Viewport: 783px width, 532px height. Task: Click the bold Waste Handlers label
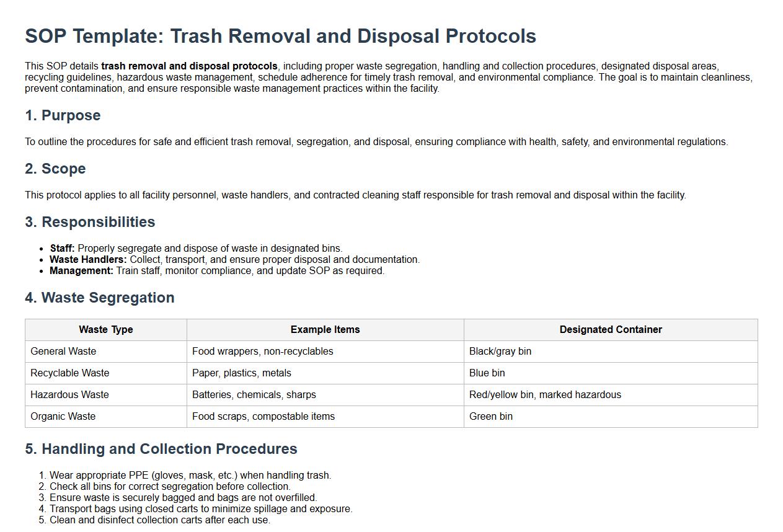88,260
